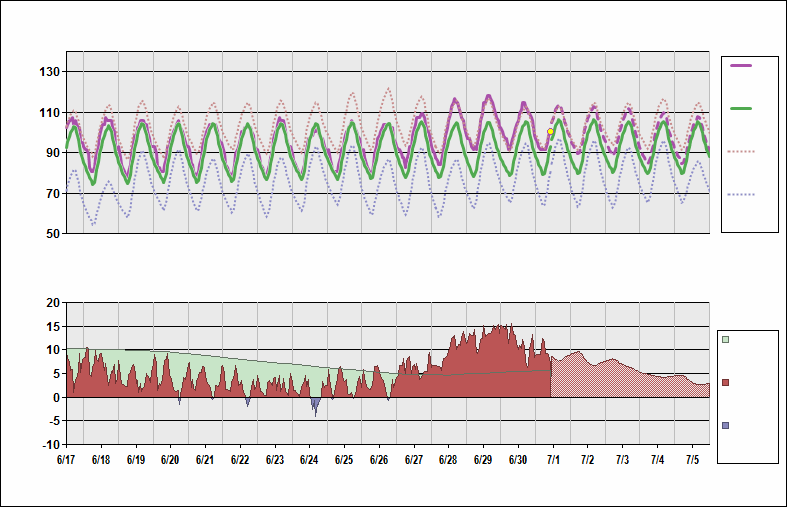
Task: Click the light green square legend icon
Action: click(726, 340)
